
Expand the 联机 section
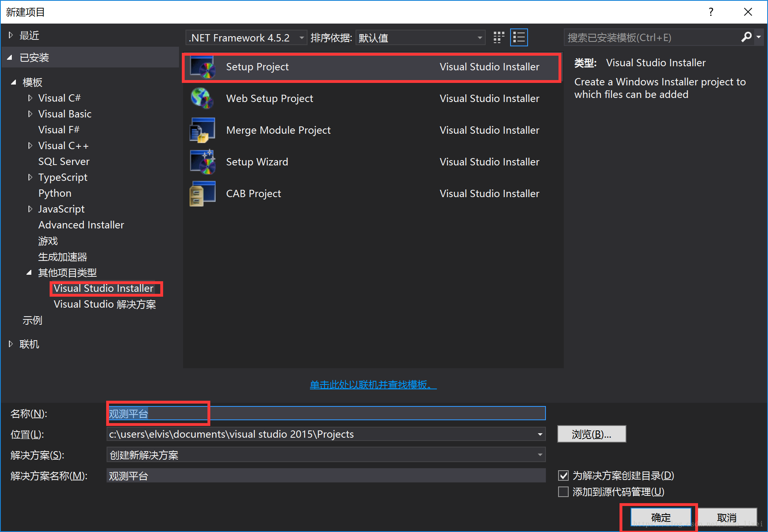tap(11, 344)
